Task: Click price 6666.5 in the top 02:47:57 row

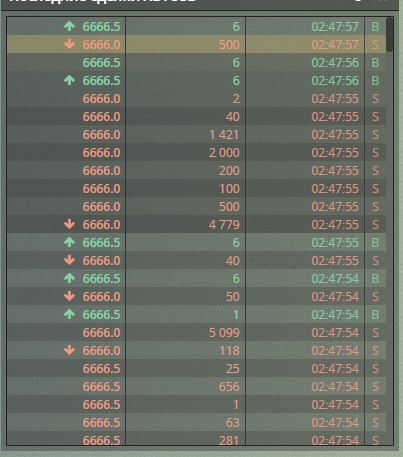Action: tap(102, 27)
